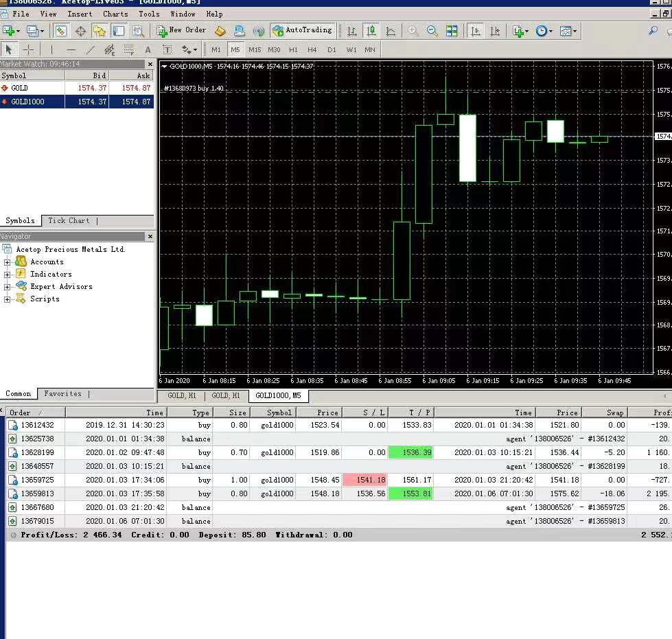Toggle the AutoTrading button

click(303, 30)
